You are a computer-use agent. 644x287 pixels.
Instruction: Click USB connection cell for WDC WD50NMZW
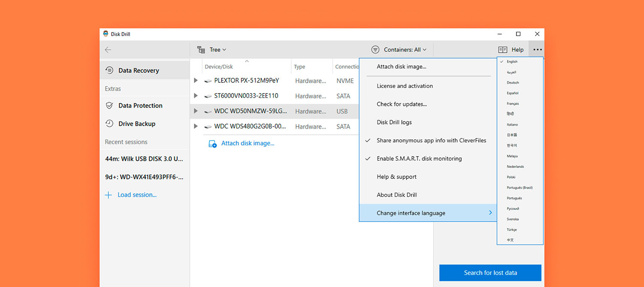pyautogui.click(x=342, y=112)
